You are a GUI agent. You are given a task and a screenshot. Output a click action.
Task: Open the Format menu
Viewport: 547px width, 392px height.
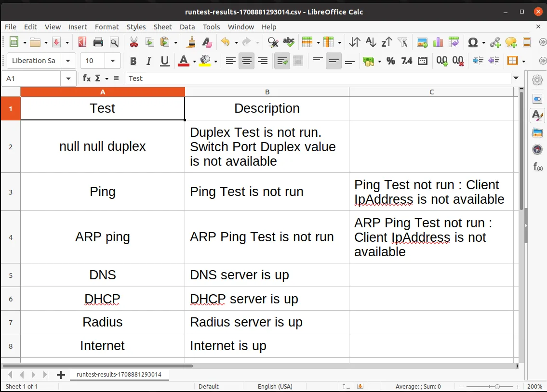pos(107,27)
